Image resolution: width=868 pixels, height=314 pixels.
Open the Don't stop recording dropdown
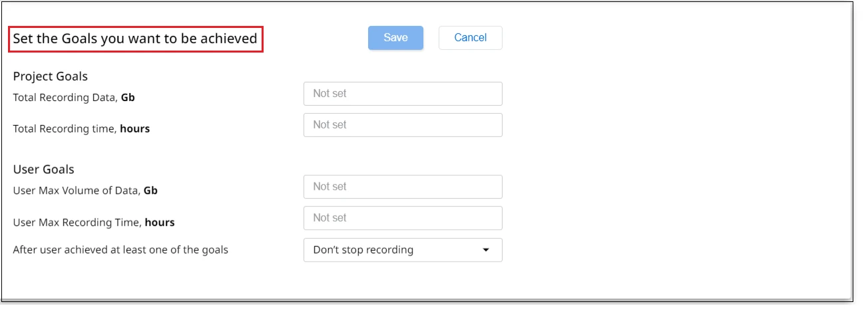[403, 250]
